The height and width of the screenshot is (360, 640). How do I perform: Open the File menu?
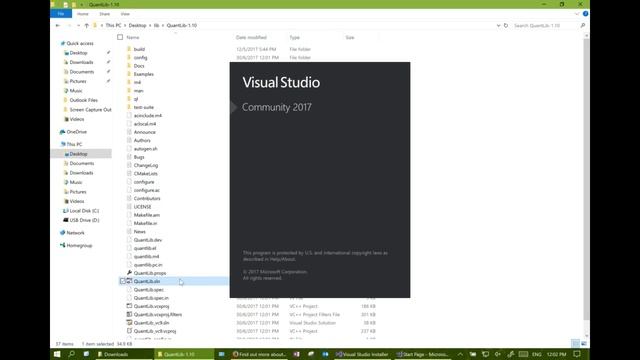click(x=61, y=14)
